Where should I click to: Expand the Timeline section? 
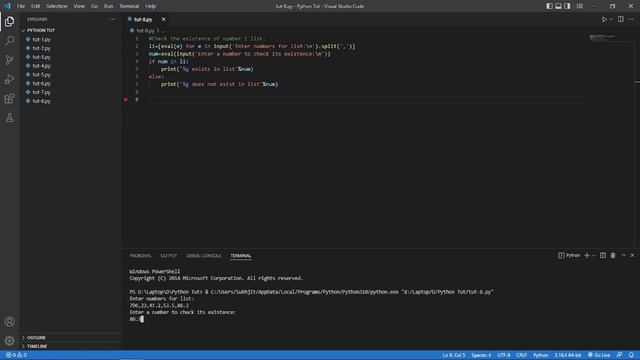click(x=37, y=346)
